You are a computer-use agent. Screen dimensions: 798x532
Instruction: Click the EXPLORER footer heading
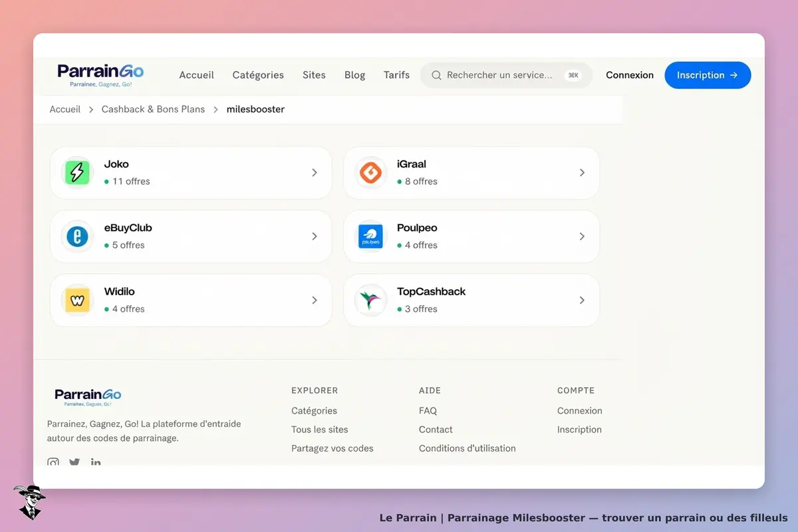coord(315,390)
